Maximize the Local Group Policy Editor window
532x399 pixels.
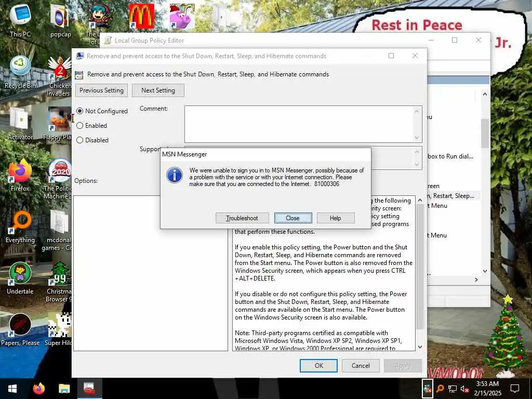(x=455, y=40)
